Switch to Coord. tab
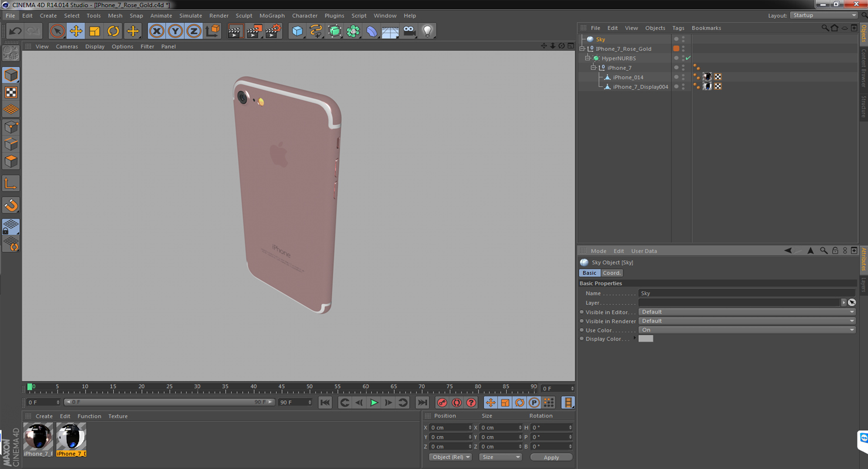Image resolution: width=868 pixels, height=469 pixels. pyautogui.click(x=612, y=273)
